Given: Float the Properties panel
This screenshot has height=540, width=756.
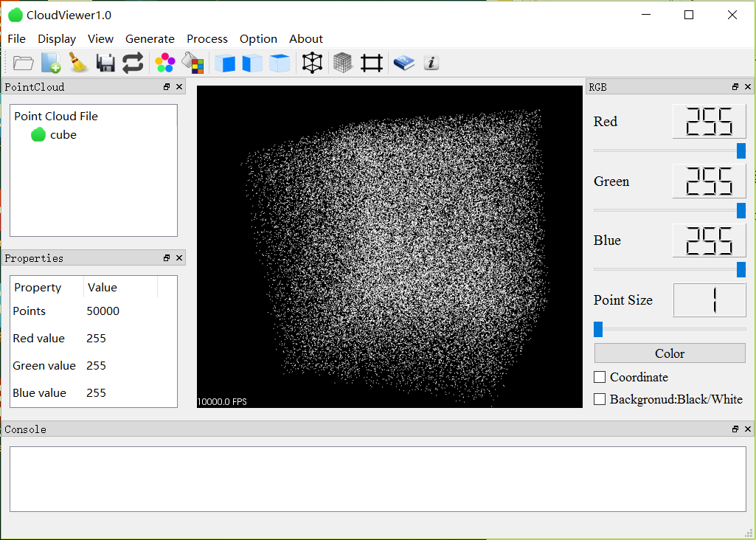Looking at the screenshot, I should 166,257.
